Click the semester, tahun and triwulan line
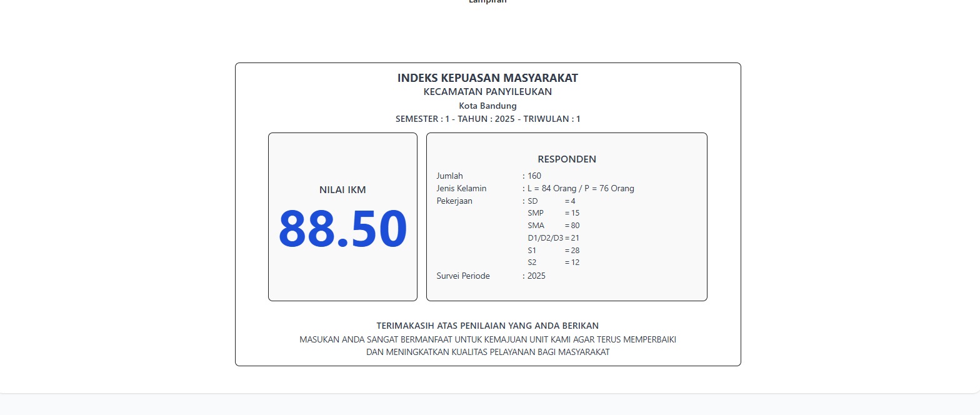The image size is (980, 415). pos(487,119)
